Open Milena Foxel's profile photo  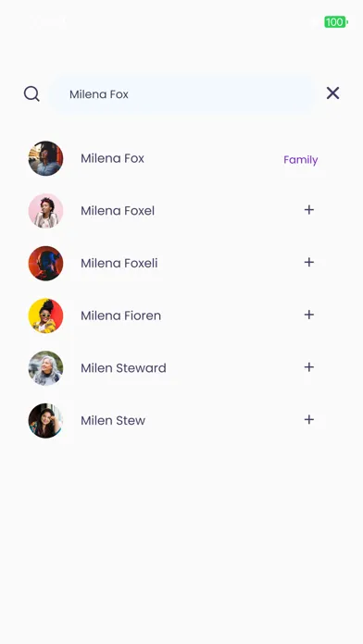pos(45,211)
